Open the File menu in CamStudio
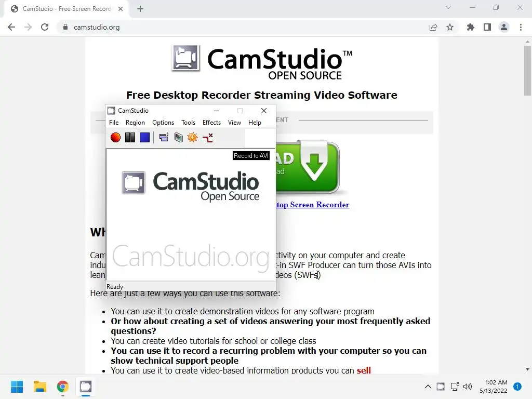 (114, 123)
